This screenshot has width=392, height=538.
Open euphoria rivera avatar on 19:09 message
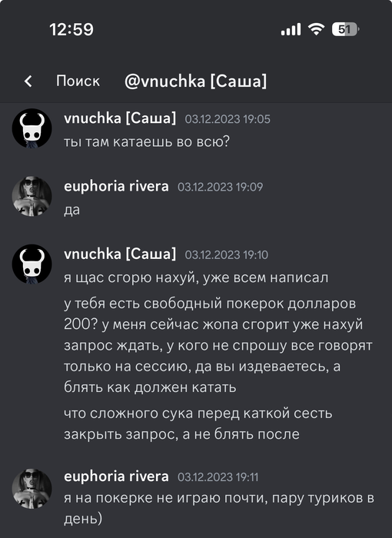tap(32, 196)
